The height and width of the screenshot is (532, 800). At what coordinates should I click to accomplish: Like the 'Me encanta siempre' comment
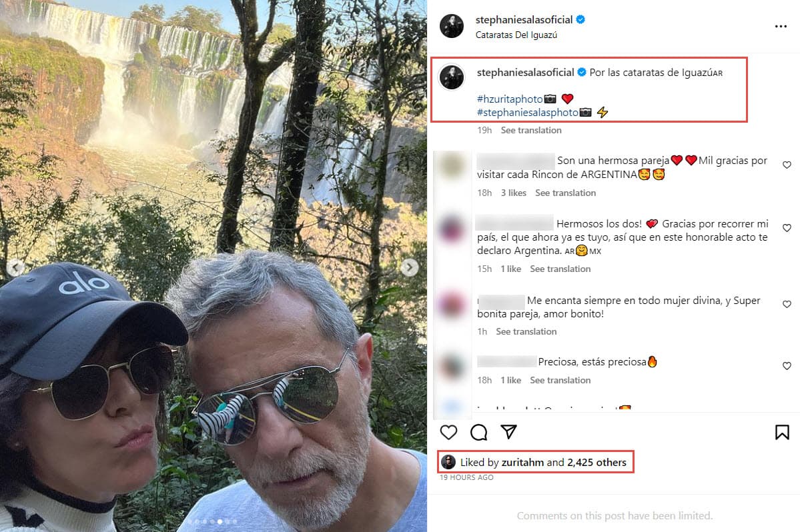787,304
